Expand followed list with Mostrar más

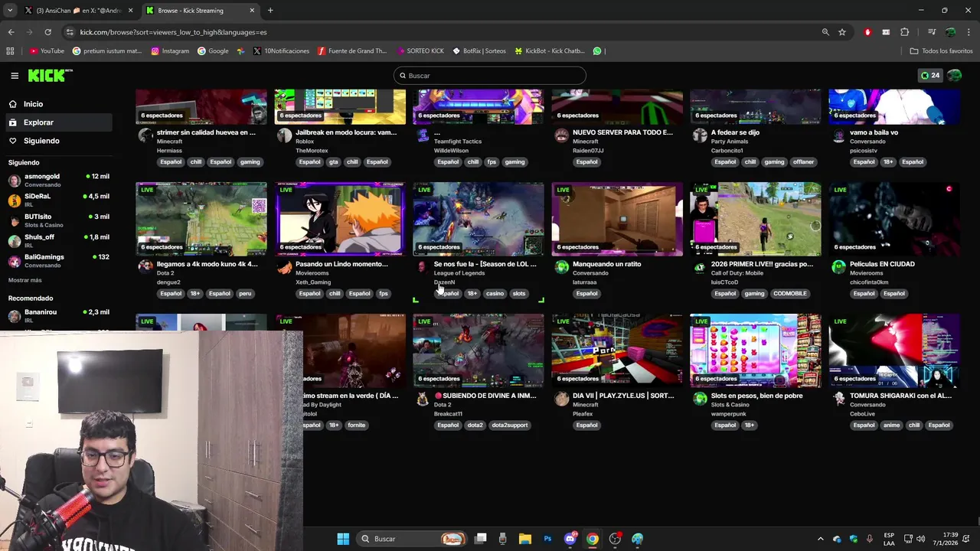[x=25, y=280]
